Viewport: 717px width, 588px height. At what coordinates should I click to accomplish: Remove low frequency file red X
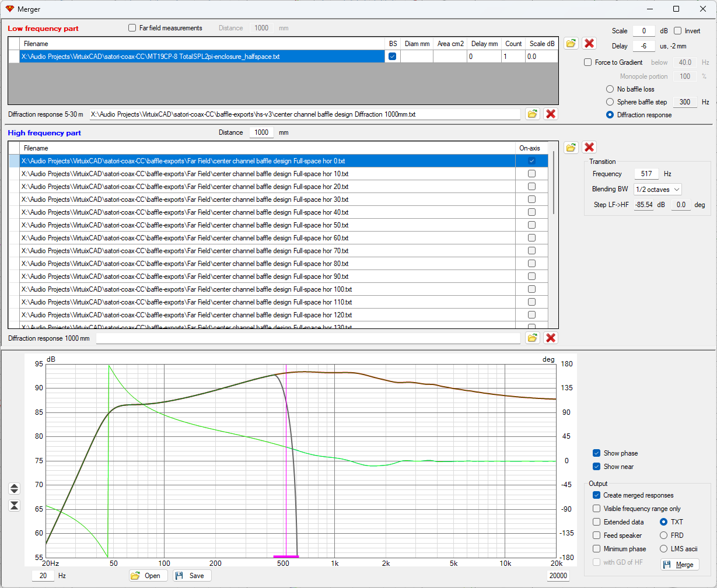[x=590, y=43]
